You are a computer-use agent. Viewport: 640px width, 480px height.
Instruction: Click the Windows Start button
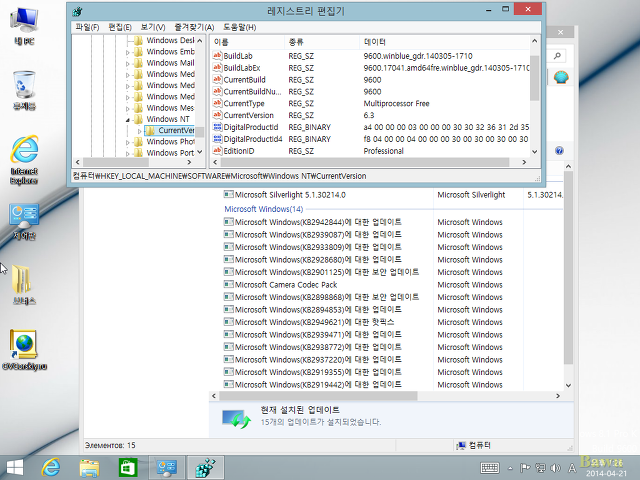click(x=15, y=467)
